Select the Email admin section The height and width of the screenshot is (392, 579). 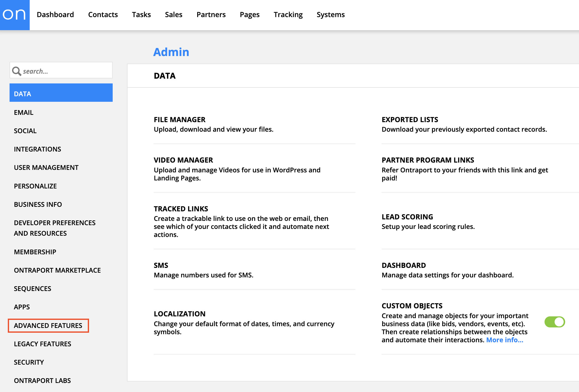click(24, 112)
